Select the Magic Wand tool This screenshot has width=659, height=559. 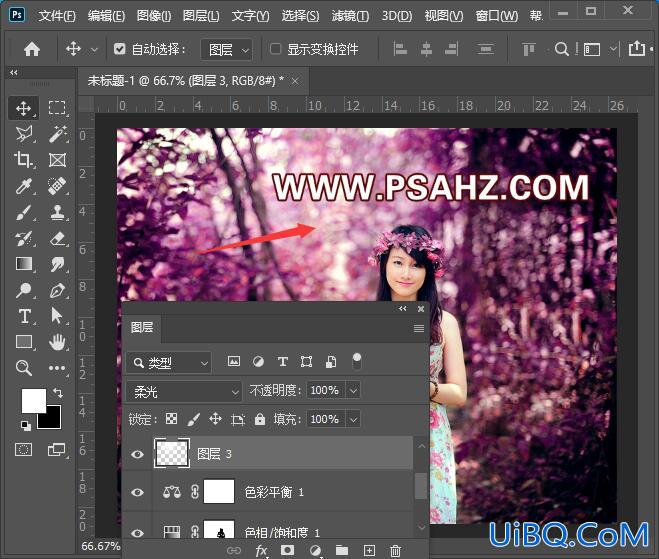point(57,134)
